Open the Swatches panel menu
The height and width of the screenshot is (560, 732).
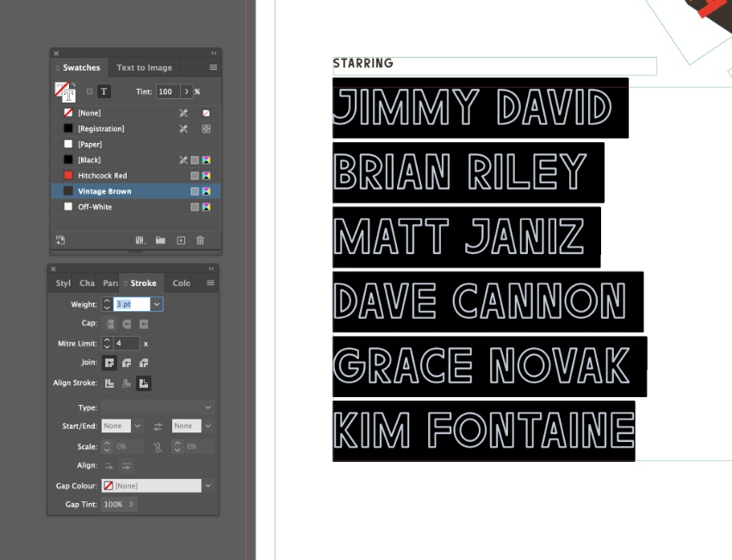214,68
